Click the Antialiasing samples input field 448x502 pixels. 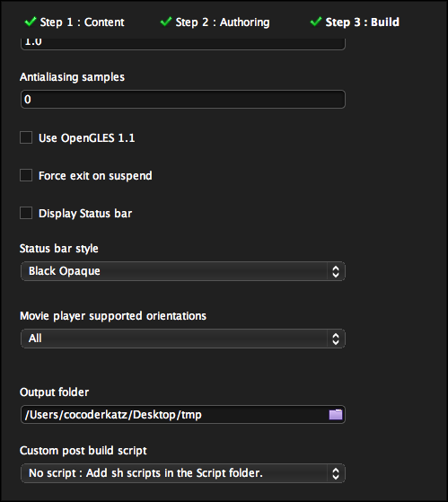point(183,100)
